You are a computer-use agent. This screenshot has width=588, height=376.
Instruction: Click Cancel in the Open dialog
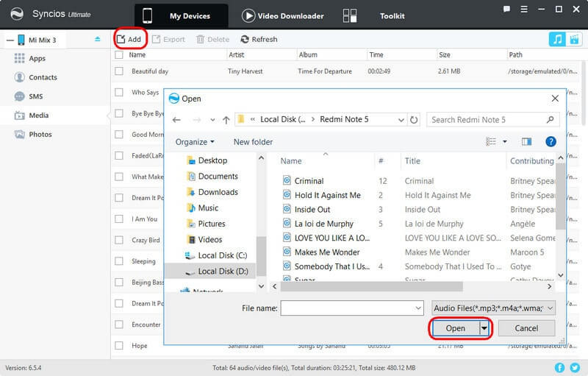coord(526,328)
